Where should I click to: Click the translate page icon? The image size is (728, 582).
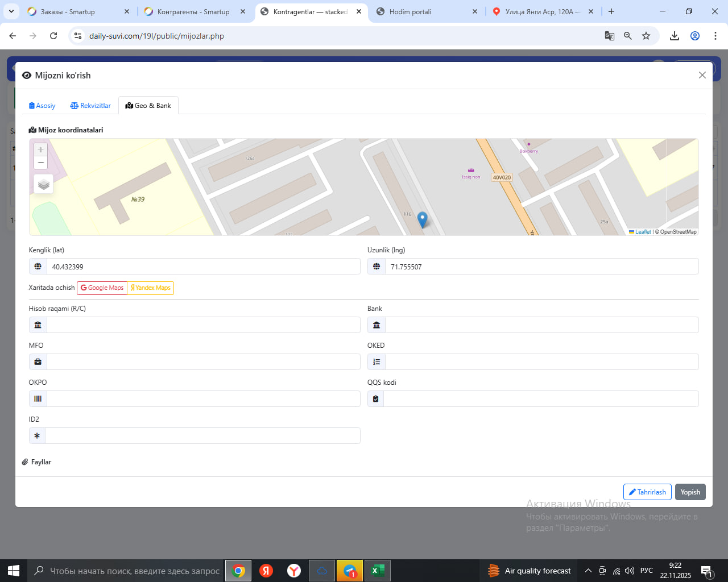coord(609,36)
